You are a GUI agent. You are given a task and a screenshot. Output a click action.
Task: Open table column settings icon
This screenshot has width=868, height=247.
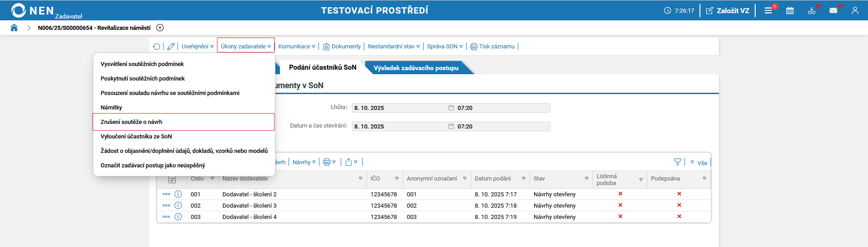pos(172,180)
